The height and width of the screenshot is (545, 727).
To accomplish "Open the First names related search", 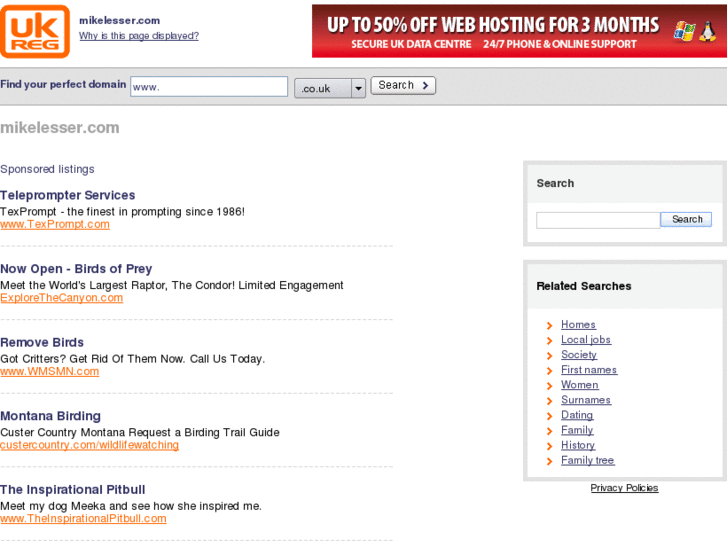I will point(589,370).
